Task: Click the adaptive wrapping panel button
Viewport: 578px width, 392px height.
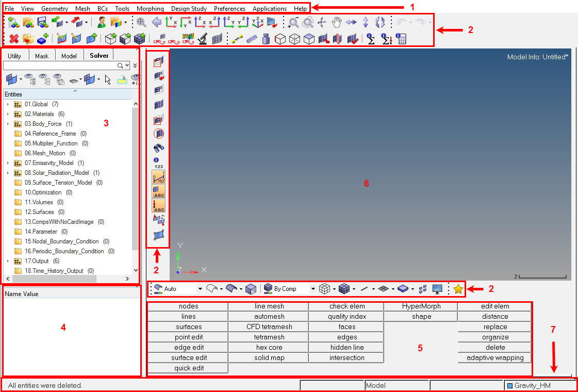Action: point(495,358)
